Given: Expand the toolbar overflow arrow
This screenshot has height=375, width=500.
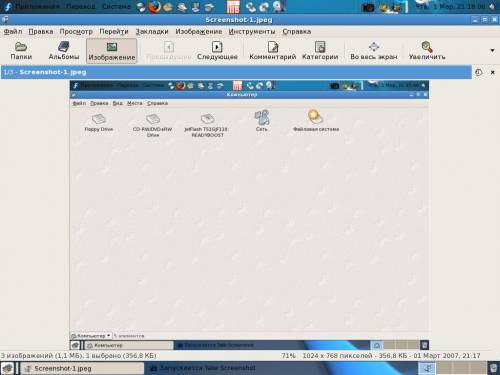Looking at the screenshot, I should (x=492, y=50).
